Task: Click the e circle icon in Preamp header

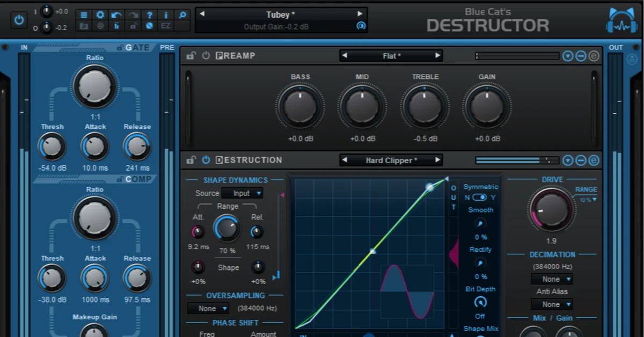Action: point(594,56)
